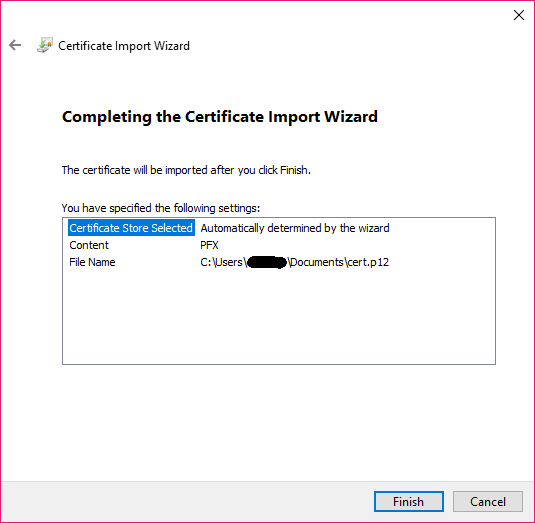Click 'You have specified the following settings' label
535x523 pixels.
click(161, 208)
